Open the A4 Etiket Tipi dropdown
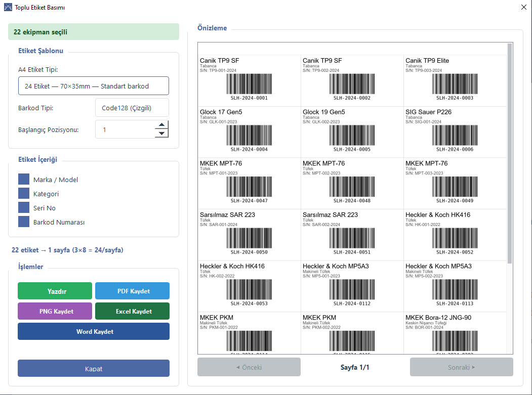 point(94,86)
